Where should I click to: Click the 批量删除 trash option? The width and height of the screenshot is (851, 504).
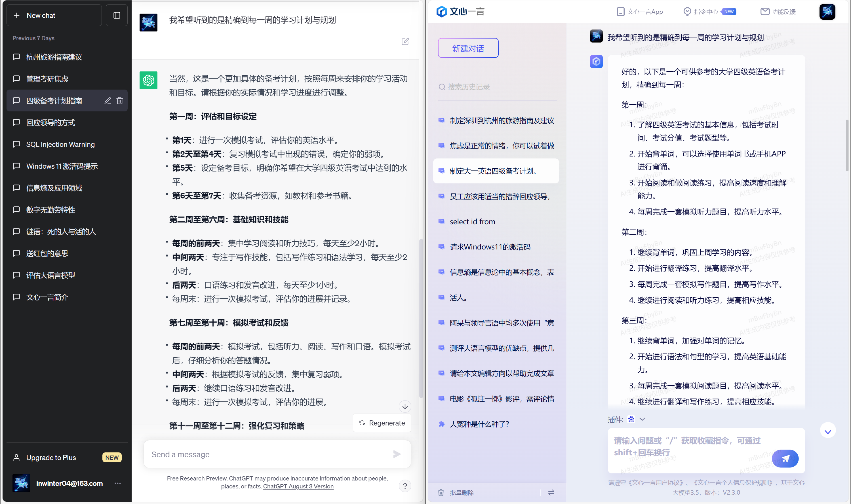click(456, 492)
